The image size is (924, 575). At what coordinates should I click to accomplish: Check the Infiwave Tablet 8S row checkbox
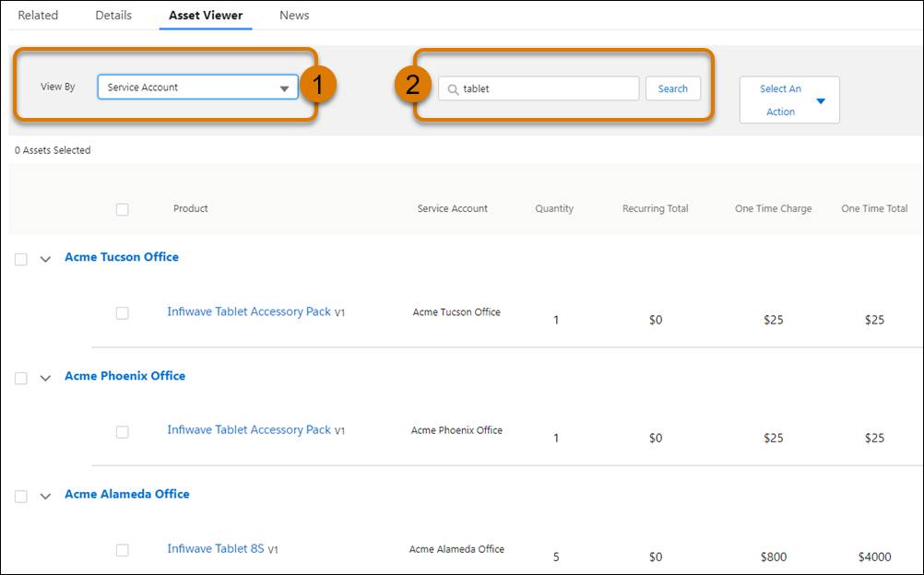[x=123, y=547]
